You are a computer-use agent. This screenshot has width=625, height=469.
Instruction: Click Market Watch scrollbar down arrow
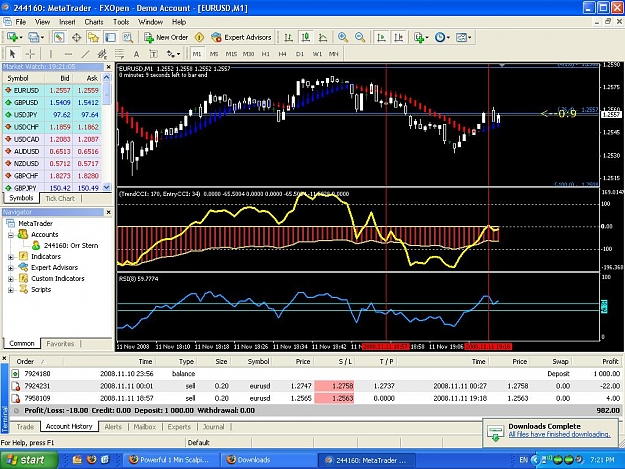[106, 187]
